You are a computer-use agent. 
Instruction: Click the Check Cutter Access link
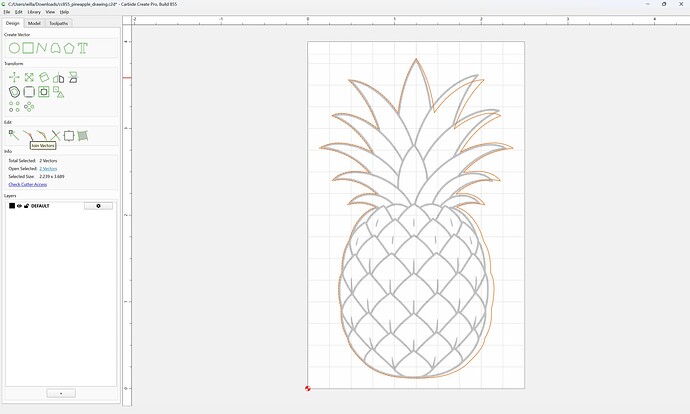[28, 184]
